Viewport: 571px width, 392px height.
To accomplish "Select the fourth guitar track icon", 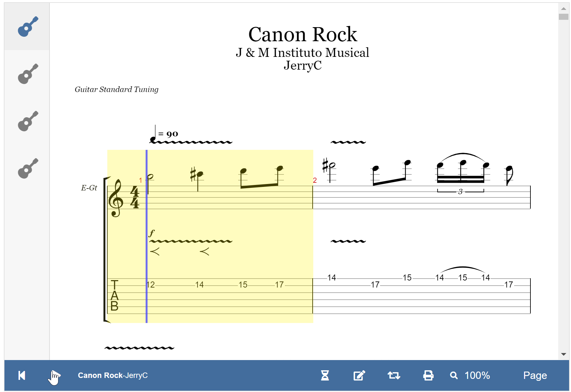I will point(28,168).
